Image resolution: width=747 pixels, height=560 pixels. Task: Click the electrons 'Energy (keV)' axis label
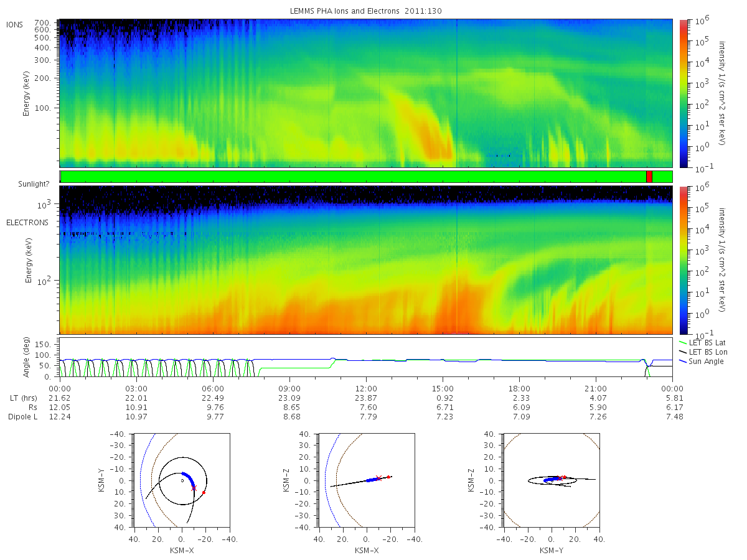point(28,260)
